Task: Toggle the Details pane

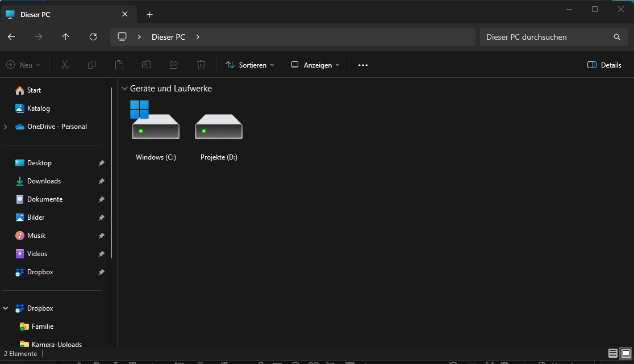Action: point(604,65)
